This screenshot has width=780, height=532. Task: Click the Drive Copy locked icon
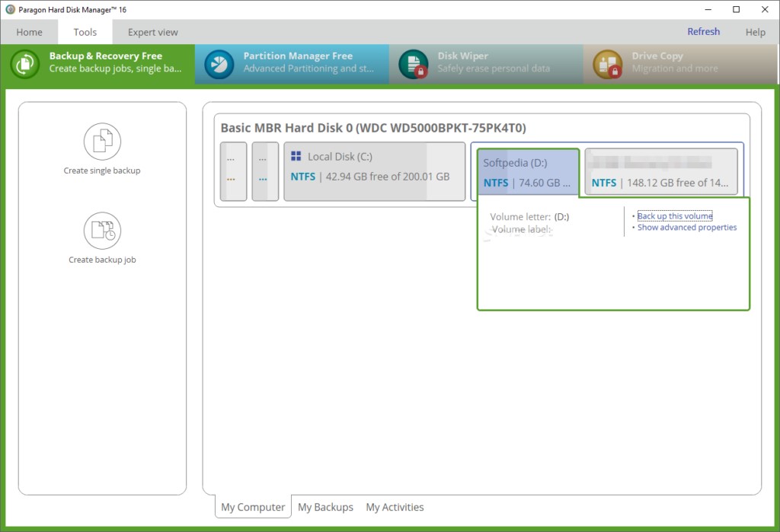tap(607, 64)
